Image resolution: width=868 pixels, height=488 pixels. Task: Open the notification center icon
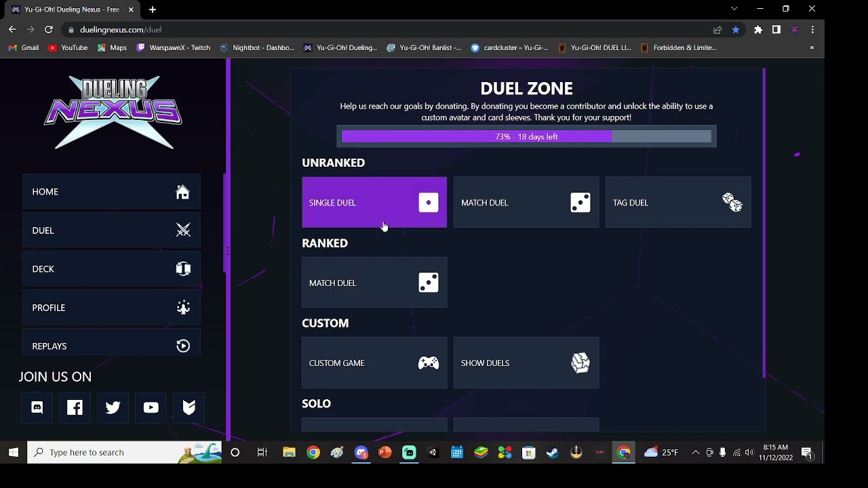click(807, 453)
